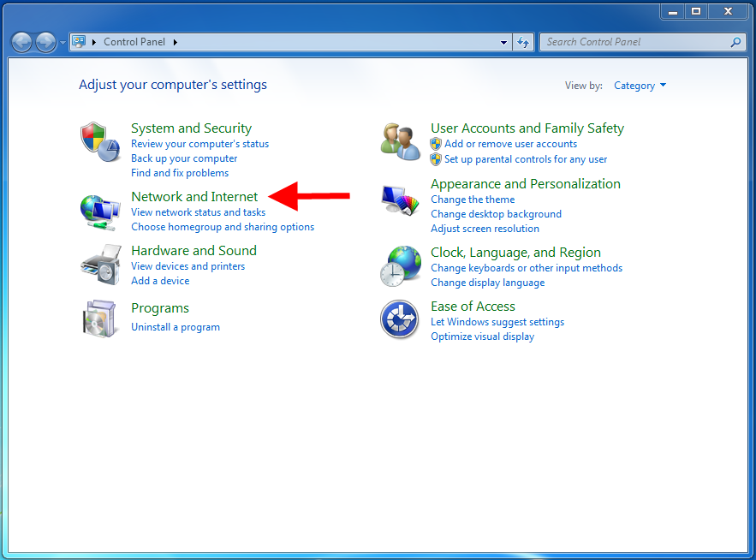This screenshot has height=560, width=756.
Task: Click Find and fix problems
Action: click(x=180, y=173)
